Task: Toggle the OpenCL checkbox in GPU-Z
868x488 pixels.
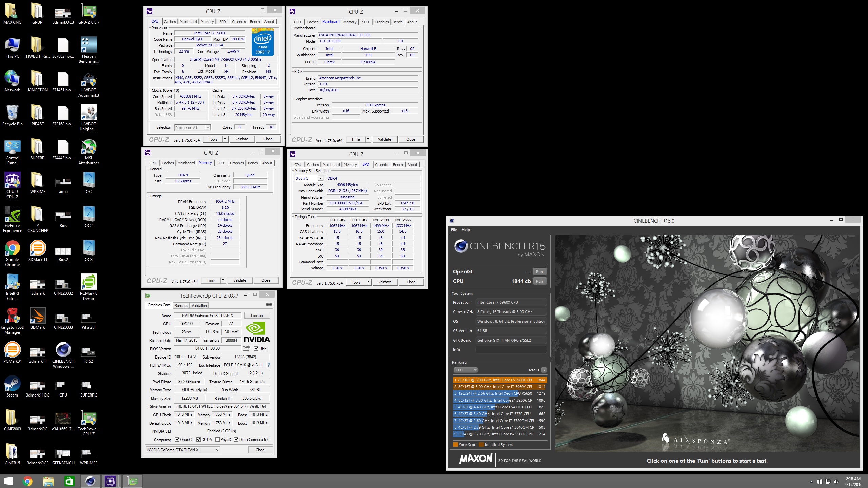Action: 177,440
